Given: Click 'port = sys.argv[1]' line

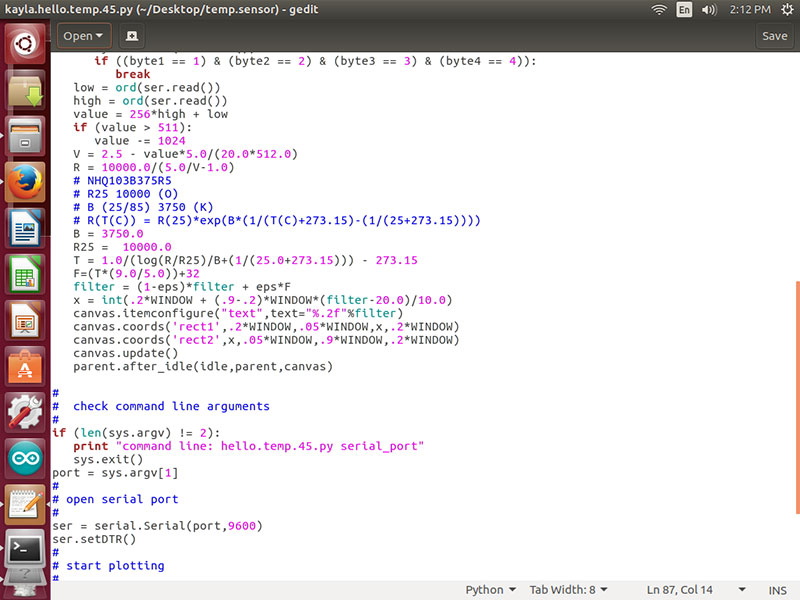Looking at the screenshot, I should click(115, 472).
